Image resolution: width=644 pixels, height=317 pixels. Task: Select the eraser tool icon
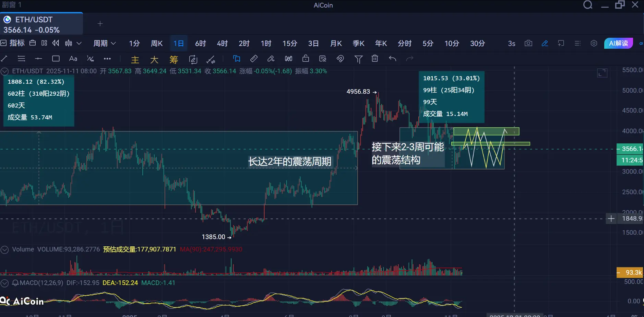(x=271, y=59)
